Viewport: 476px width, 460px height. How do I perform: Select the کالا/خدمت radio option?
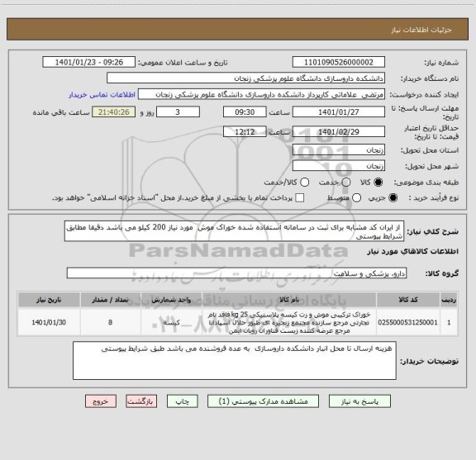coord(304,182)
